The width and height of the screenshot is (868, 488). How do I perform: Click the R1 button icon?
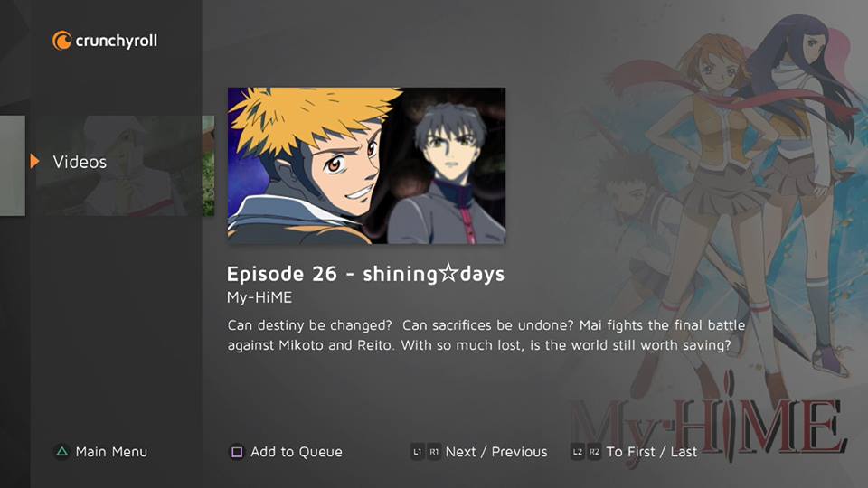tap(434, 452)
